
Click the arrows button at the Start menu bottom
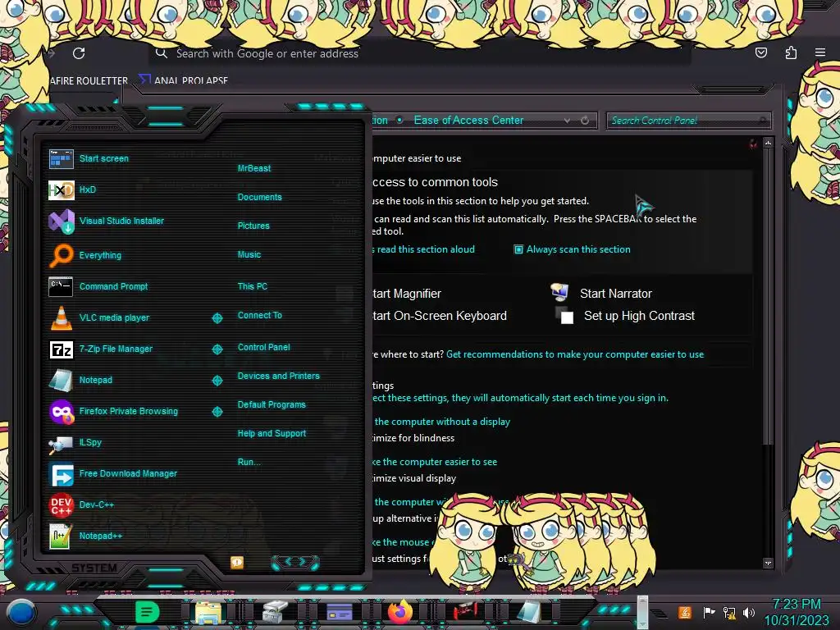295,562
